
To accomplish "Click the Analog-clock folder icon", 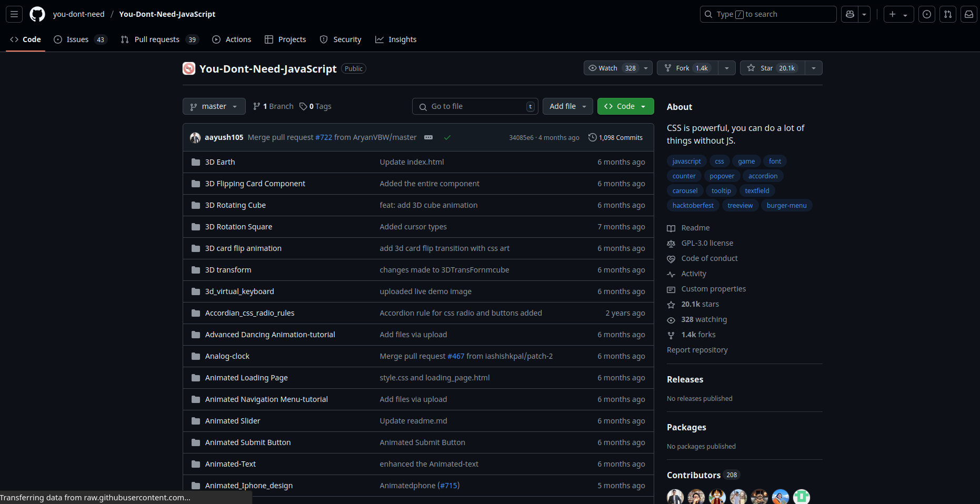I will [x=196, y=356].
